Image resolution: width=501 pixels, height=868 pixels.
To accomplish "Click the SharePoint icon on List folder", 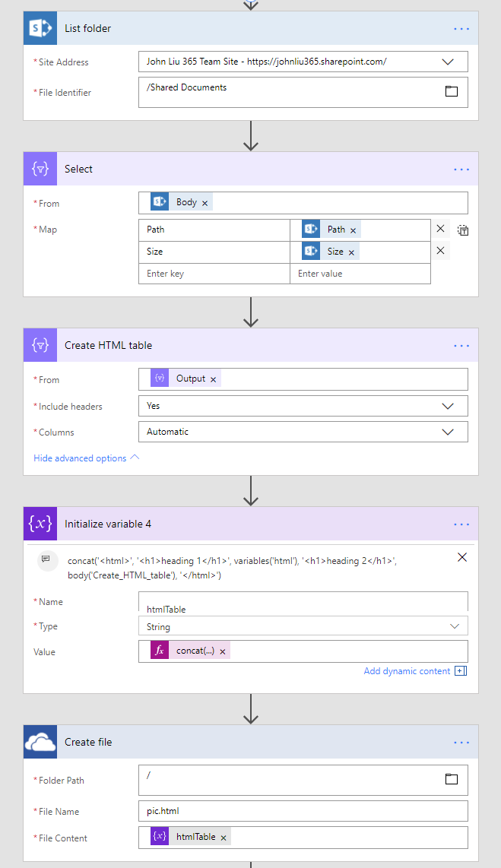I will point(40,28).
